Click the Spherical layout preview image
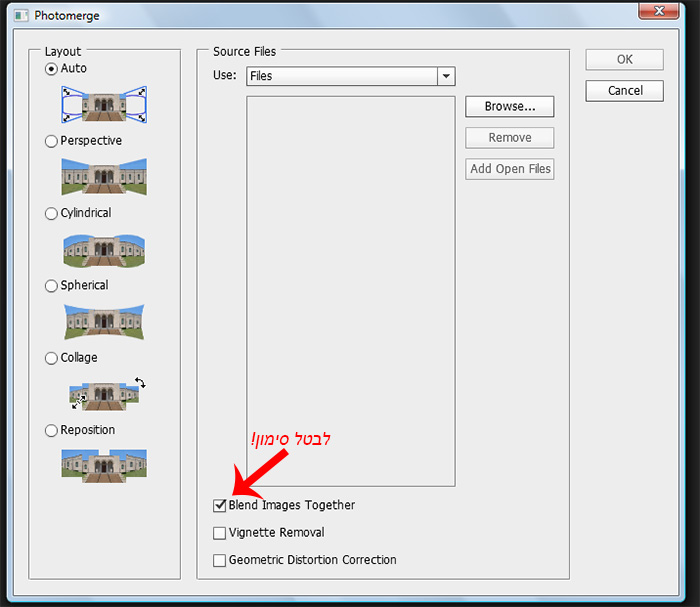Viewport: 700px width, 607px height. pos(104,322)
